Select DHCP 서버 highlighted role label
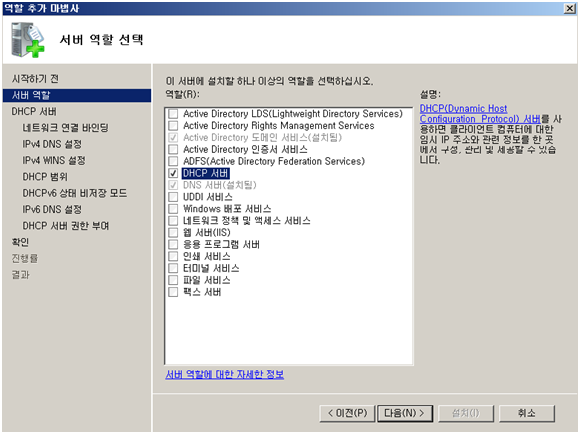580x434 pixels. click(x=206, y=173)
